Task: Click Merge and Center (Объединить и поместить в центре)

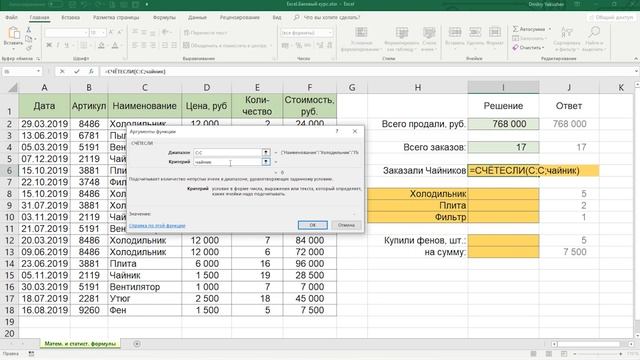Action: click(227, 45)
